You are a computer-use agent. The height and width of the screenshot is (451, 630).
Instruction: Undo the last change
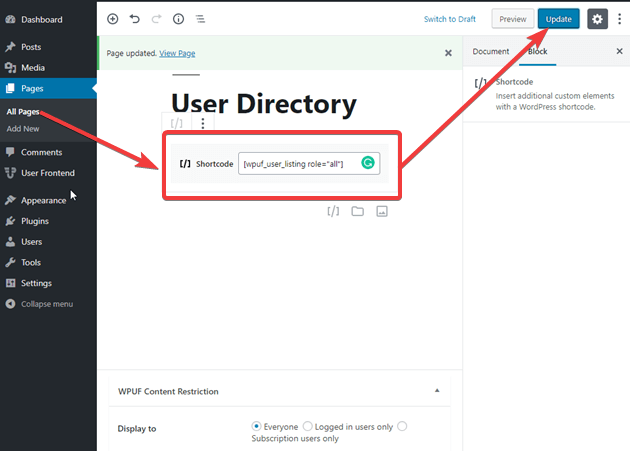[x=135, y=19]
